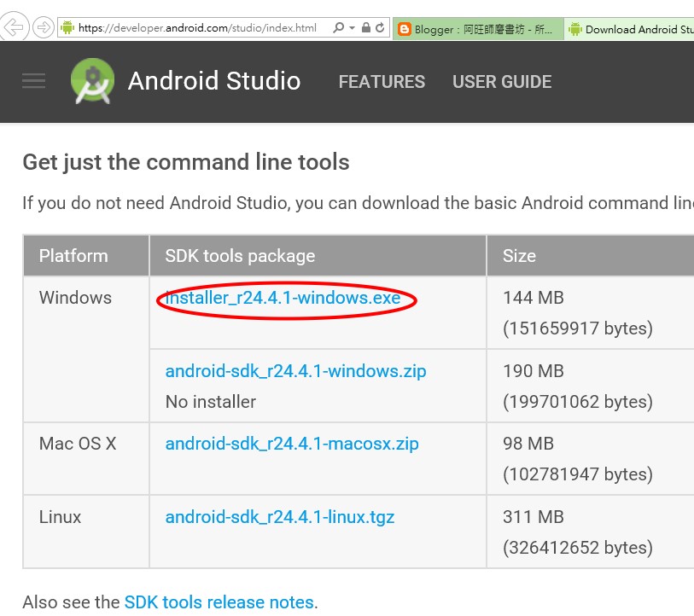The height and width of the screenshot is (616, 694).
Task: Click the Android Studio title text
Action: (214, 81)
